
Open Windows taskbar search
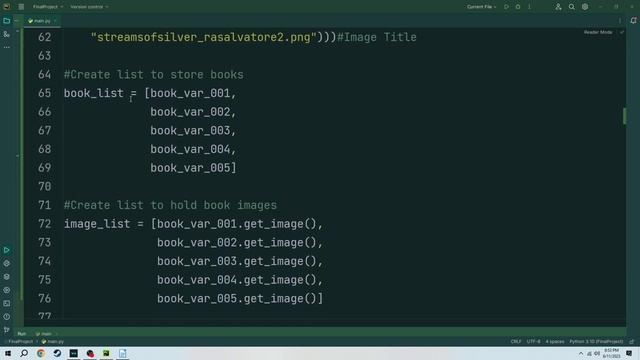coord(24,353)
